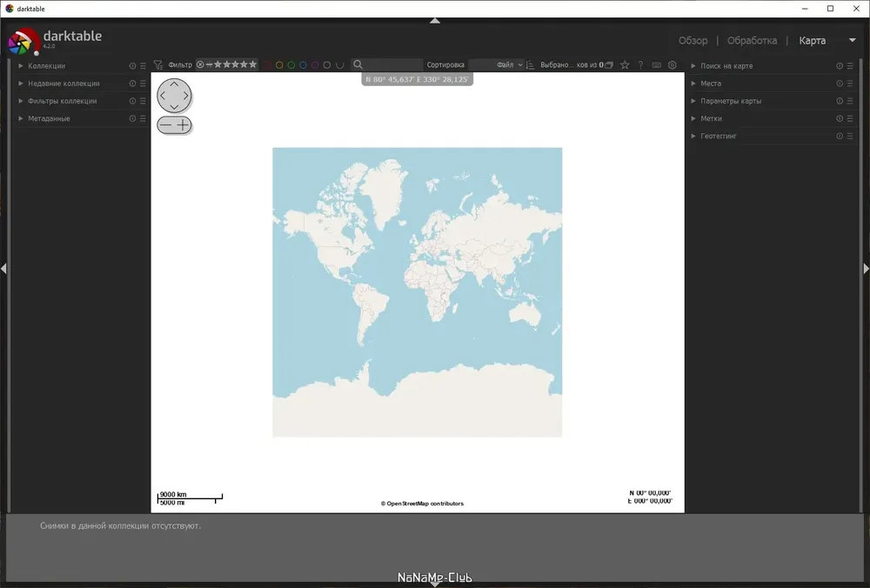Open presets menu for Метаданные module

[x=144, y=118]
